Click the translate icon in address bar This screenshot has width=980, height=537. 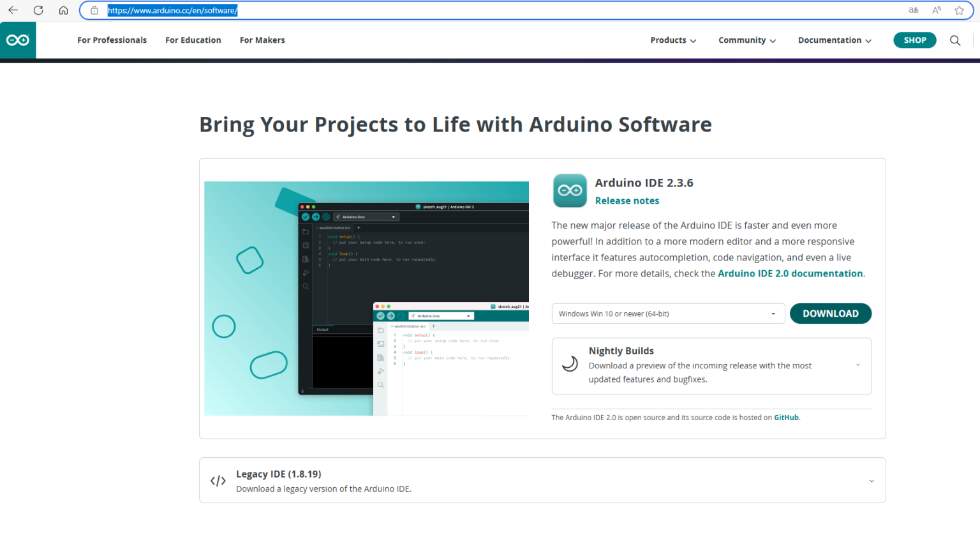click(913, 10)
